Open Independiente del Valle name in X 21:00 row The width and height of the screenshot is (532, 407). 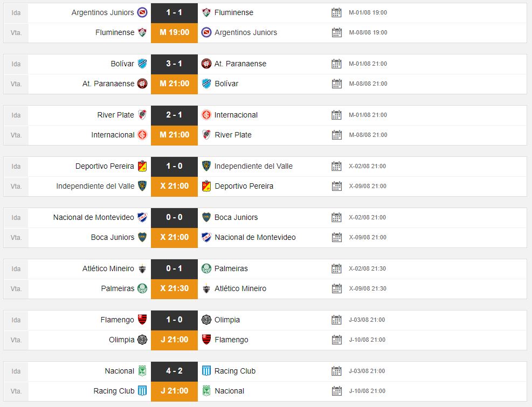pos(95,186)
